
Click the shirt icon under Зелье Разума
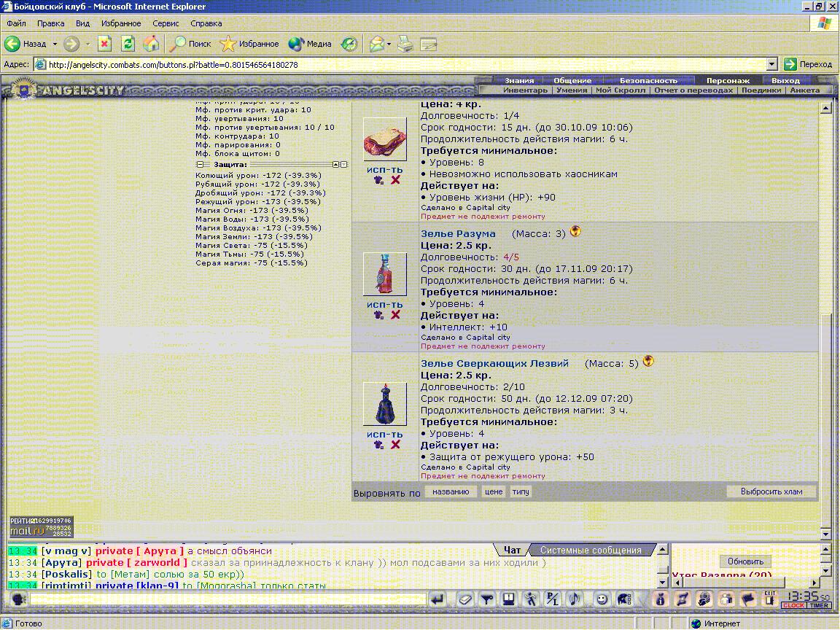tap(378, 314)
